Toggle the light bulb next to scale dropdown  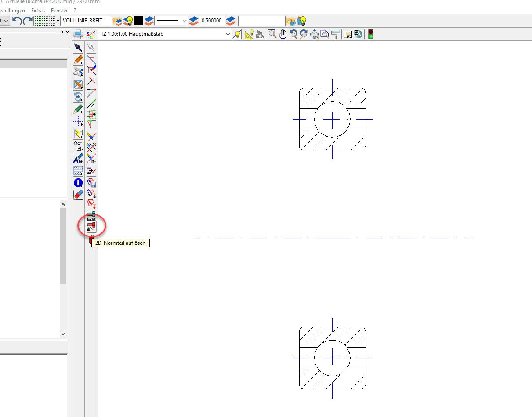tap(238, 34)
